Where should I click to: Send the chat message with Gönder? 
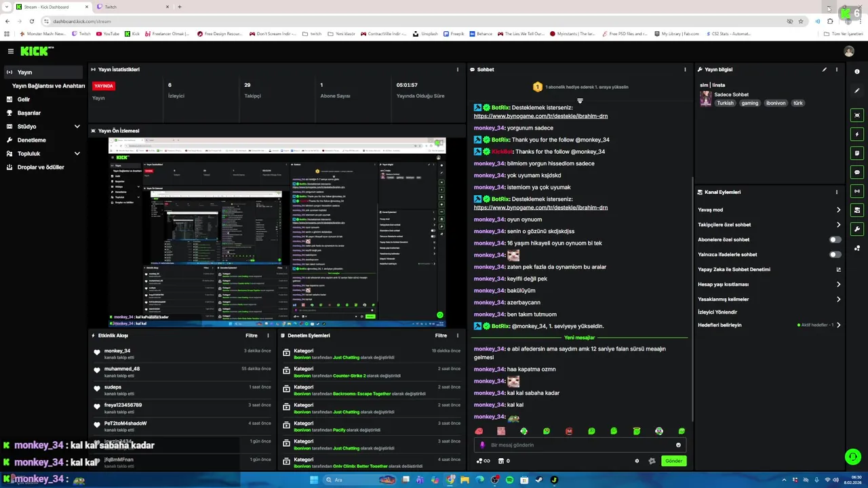[673, 461]
